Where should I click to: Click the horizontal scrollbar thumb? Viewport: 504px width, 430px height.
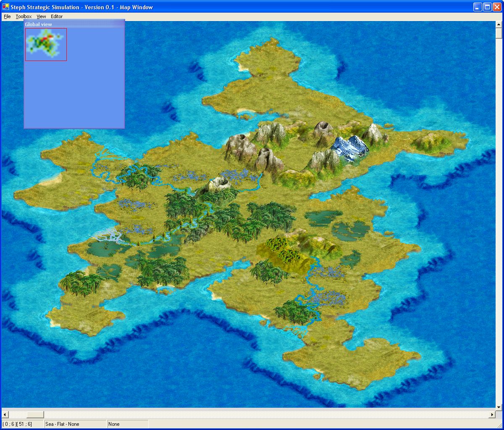[x=35, y=414]
